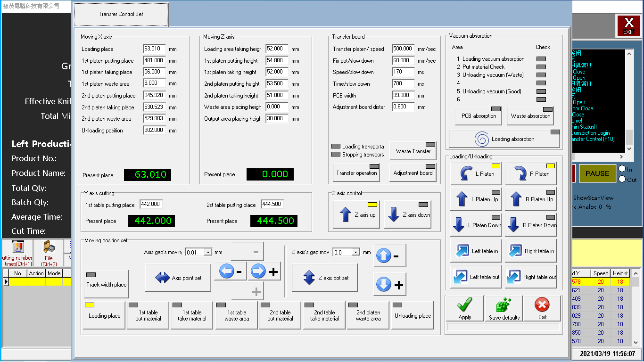Move the Right table out
The width and height of the screenshot is (644, 362).
(530, 277)
